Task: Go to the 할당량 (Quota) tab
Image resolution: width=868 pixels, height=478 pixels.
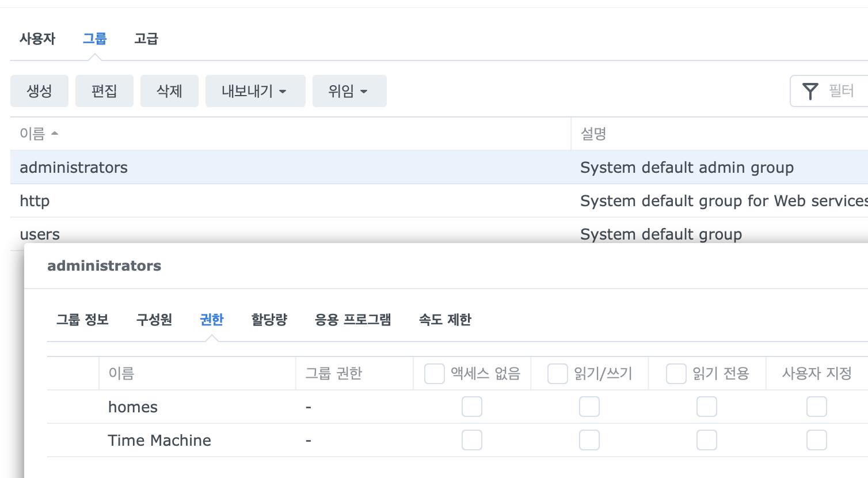Action: click(269, 320)
